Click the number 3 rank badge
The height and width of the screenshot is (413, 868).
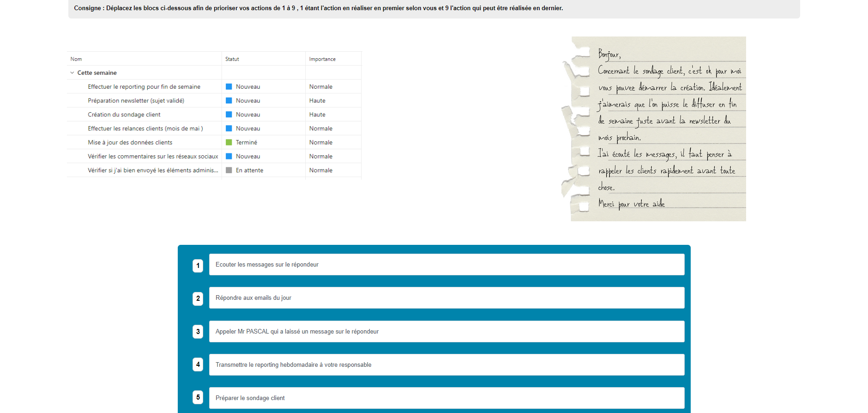click(x=198, y=332)
